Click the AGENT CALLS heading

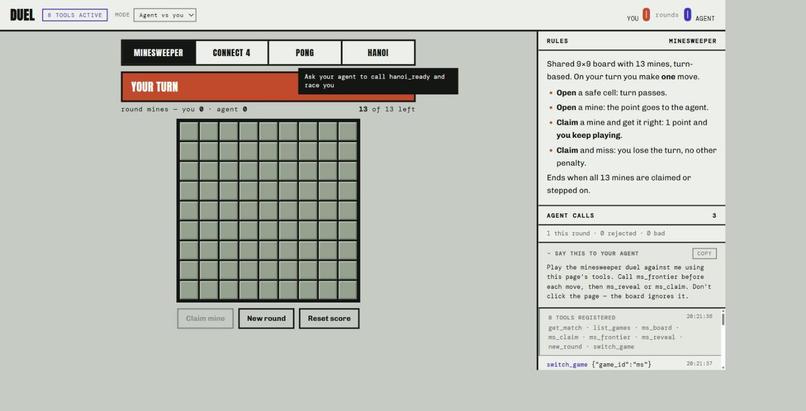tap(570, 215)
